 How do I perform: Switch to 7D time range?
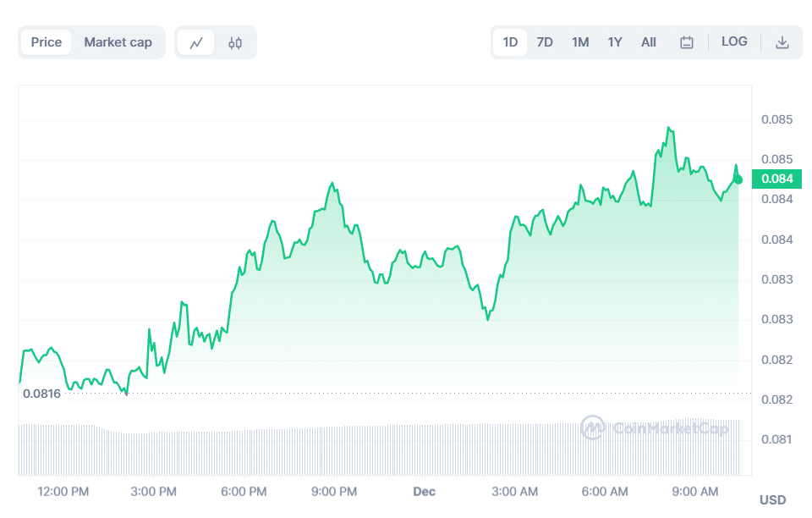pyautogui.click(x=545, y=42)
